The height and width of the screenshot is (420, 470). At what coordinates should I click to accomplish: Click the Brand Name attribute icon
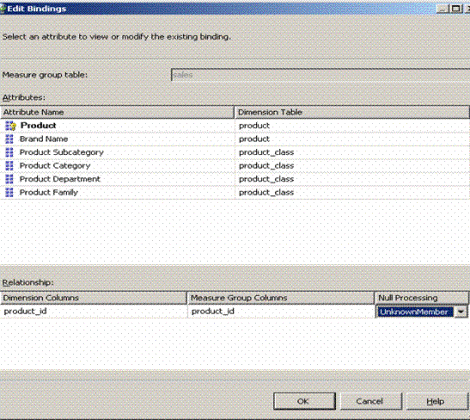tap(9, 139)
